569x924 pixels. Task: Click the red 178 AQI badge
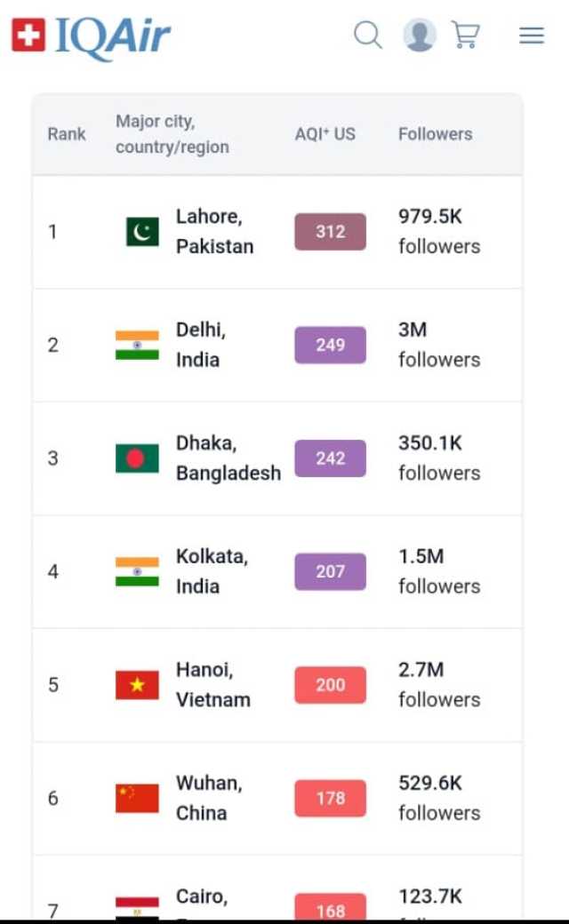click(330, 798)
